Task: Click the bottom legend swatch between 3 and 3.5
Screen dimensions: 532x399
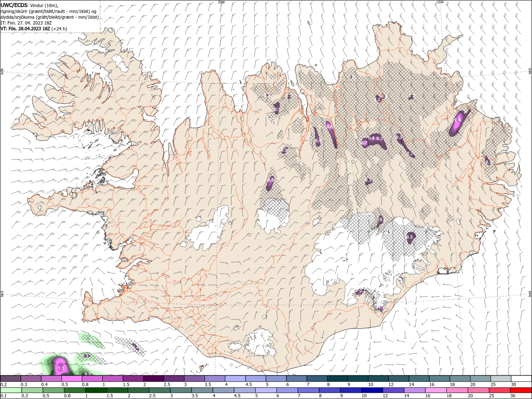Action: (181, 390)
